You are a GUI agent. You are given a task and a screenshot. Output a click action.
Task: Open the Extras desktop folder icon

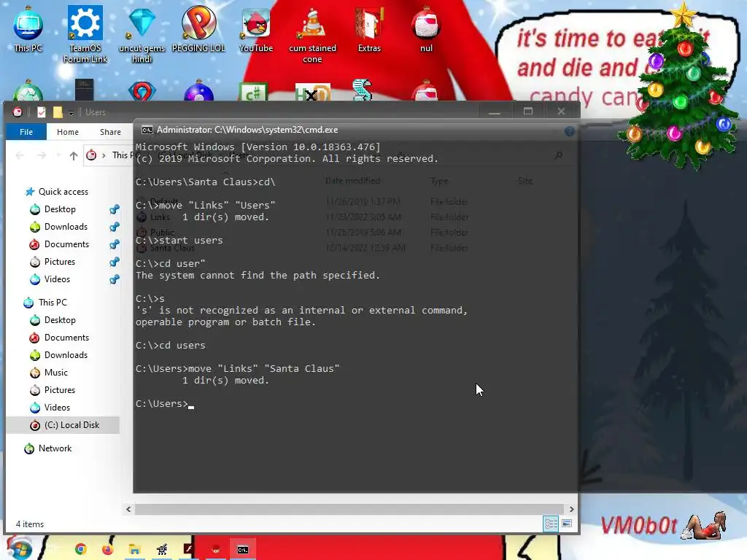pyautogui.click(x=369, y=28)
